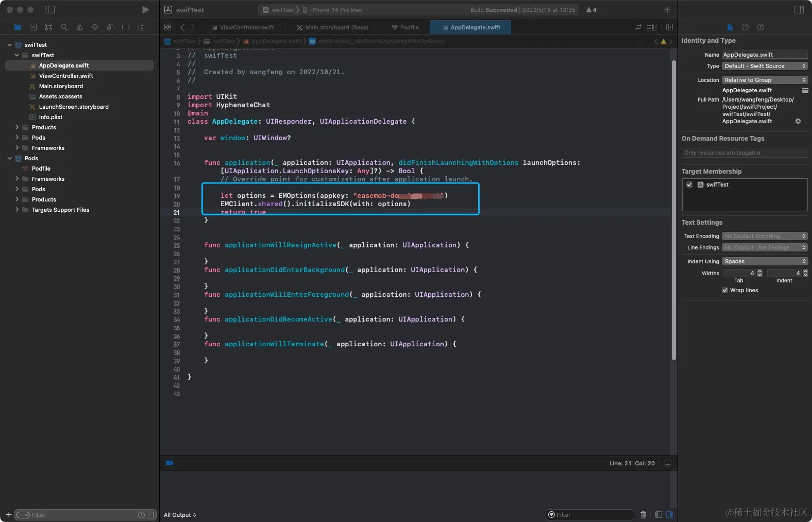This screenshot has height=522, width=812.
Task: Jump to previous issue in jump bar
Action: (656, 42)
